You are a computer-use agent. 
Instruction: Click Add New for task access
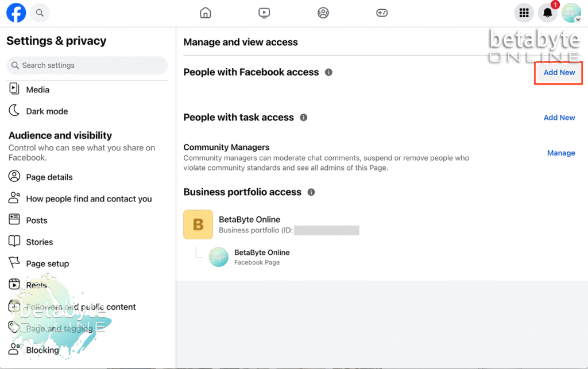pyautogui.click(x=559, y=118)
